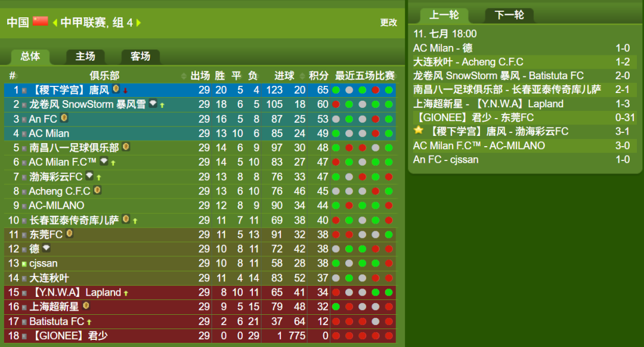The height and width of the screenshot is (347, 644).
Task: Go to next league group arrow
Action: 138,23
